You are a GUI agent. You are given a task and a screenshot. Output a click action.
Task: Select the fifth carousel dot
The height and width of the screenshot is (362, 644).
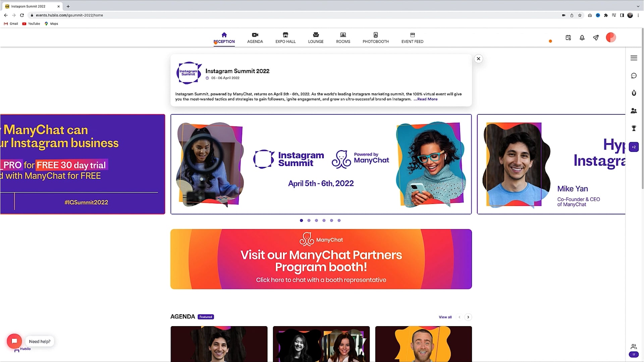pos(331,220)
